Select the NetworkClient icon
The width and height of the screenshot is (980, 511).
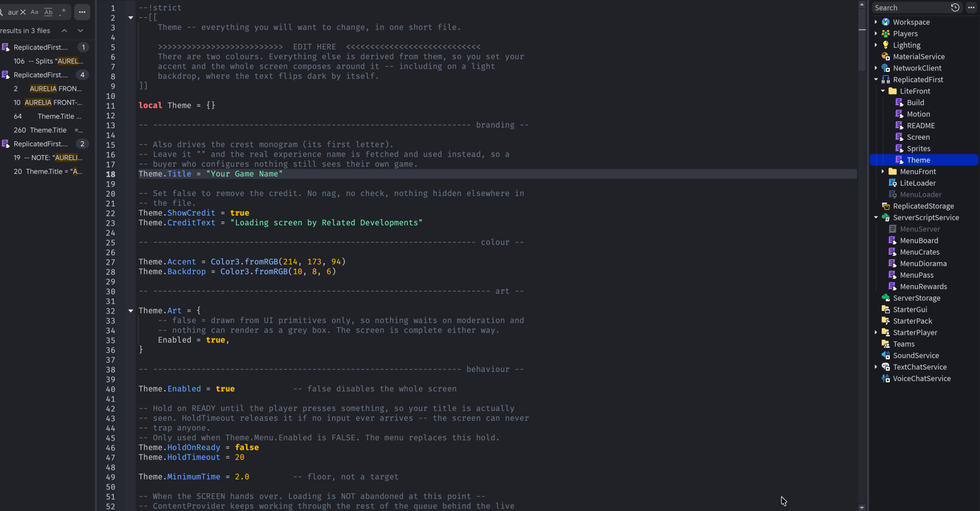(x=886, y=68)
